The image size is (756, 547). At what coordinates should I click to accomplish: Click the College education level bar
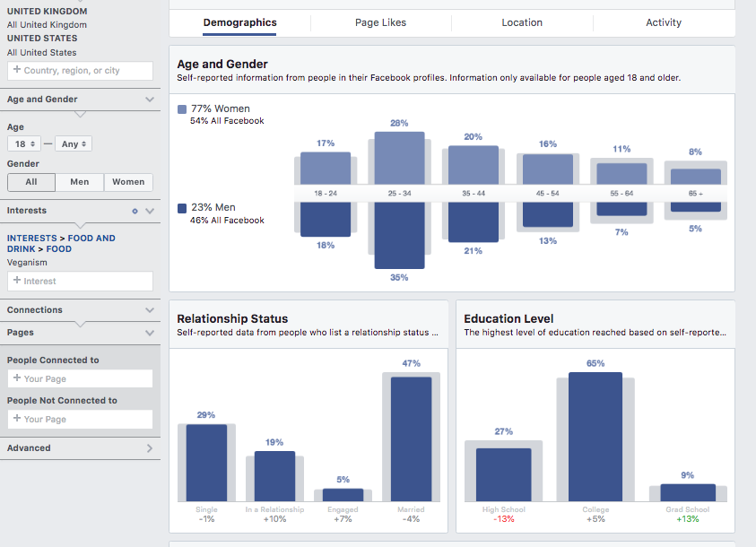coord(595,437)
